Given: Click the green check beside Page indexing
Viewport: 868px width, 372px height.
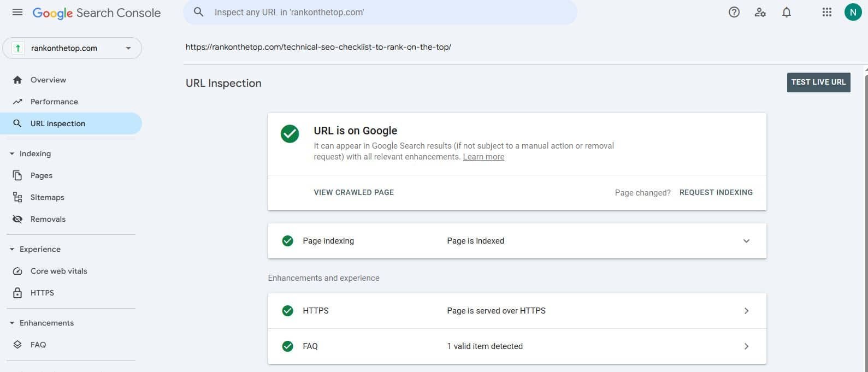Looking at the screenshot, I should pos(287,241).
